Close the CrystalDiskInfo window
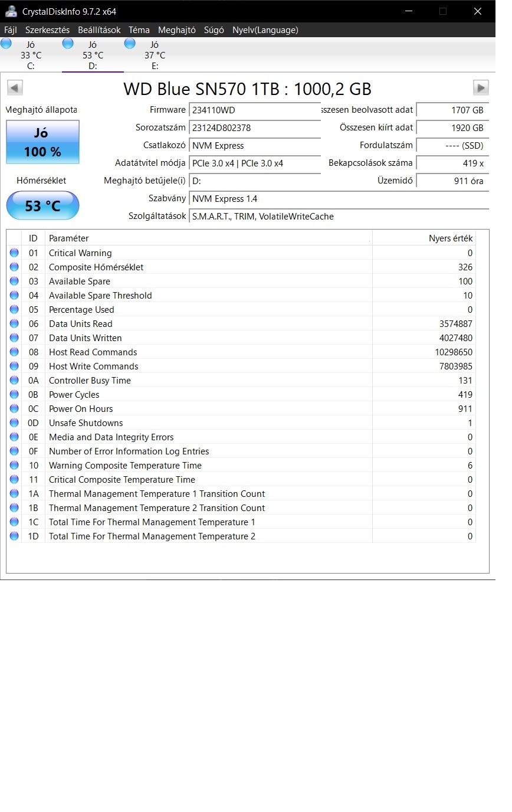The height and width of the screenshot is (812, 512). pos(478,11)
